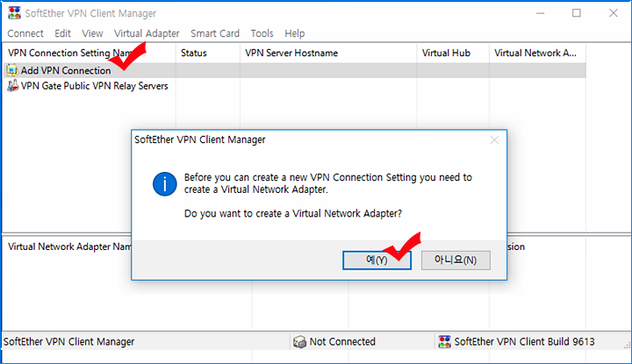Open the Connect menu
Viewport: 632px width, 364px height.
coord(25,33)
